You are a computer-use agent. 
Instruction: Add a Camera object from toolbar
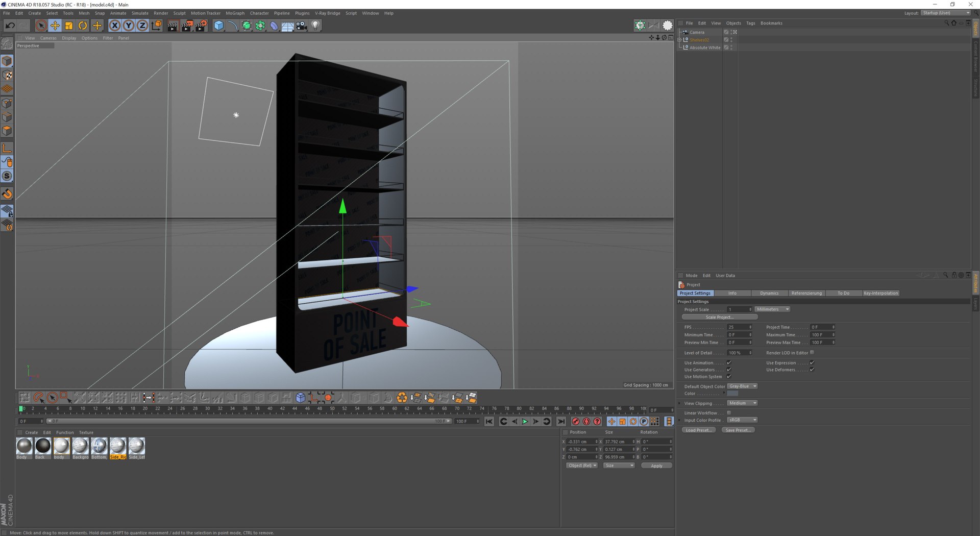click(x=302, y=26)
